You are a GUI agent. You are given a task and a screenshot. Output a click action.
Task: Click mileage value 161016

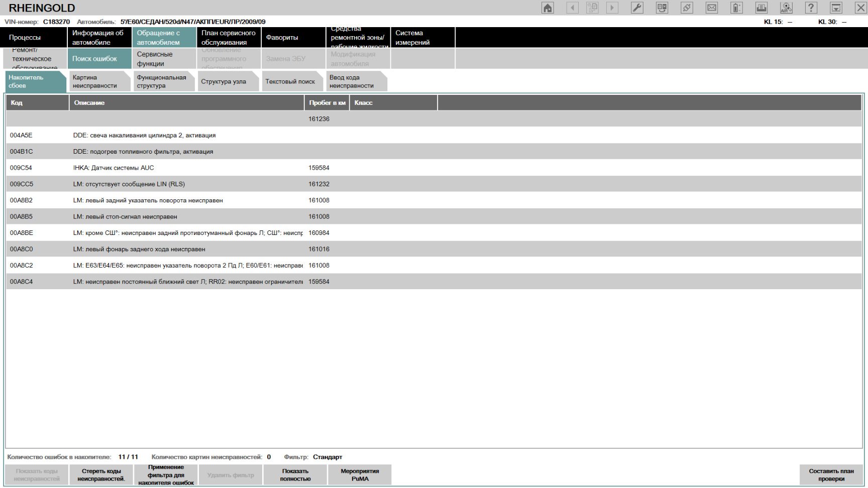click(319, 249)
